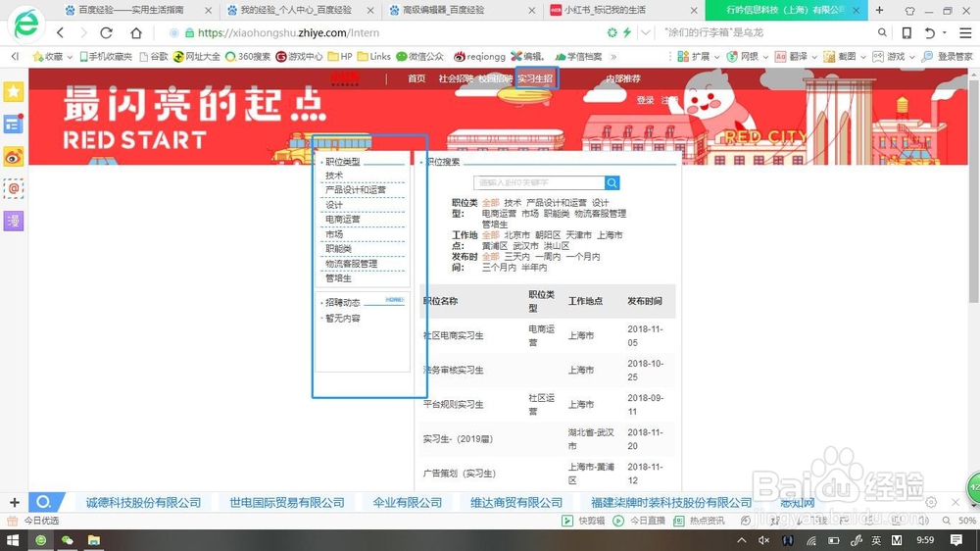The height and width of the screenshot is (551, 980).
Task: Click the 今日直播 status bar item
Action: [639, 521]
